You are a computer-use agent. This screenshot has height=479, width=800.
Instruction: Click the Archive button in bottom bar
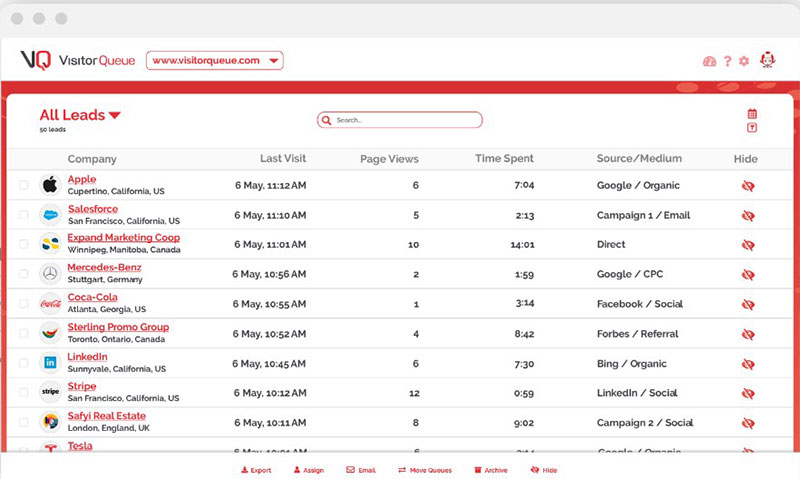491,470
